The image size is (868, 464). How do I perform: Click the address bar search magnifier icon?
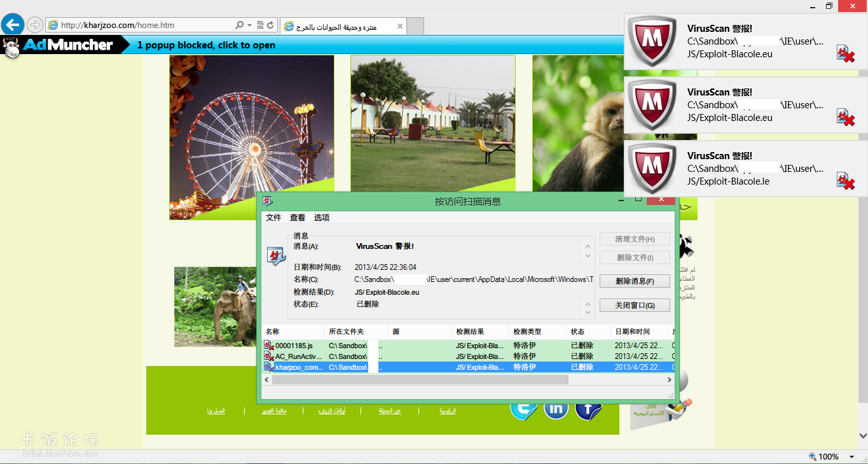239,25
